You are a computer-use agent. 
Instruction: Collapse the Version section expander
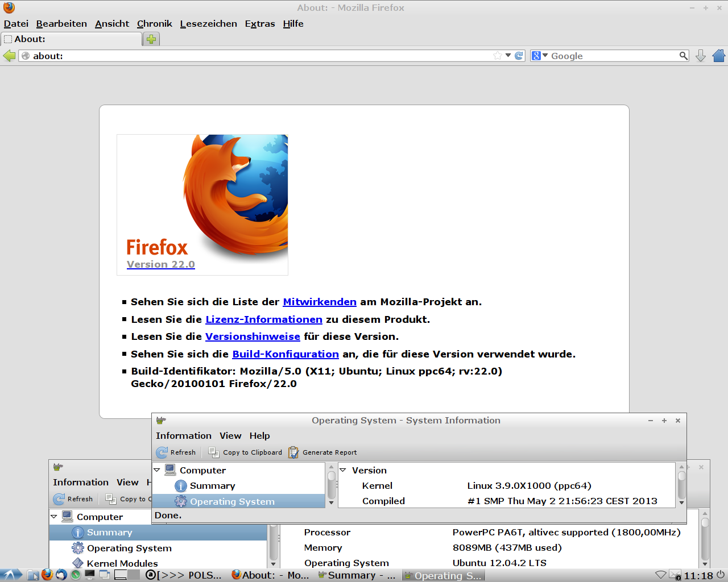(343, 470)
